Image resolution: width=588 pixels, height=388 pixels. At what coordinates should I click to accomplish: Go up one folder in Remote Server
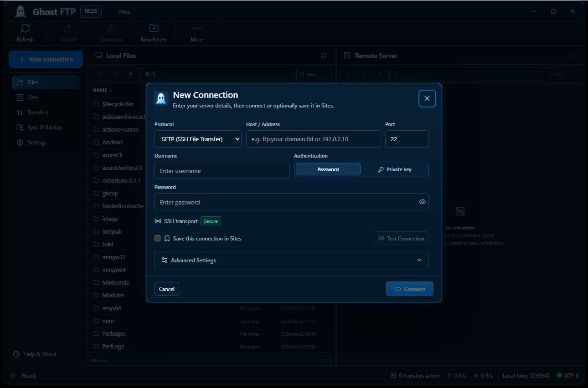380,74
